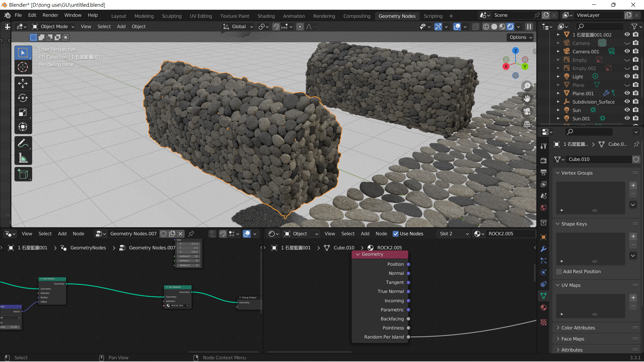Viewport: 644px width, 362px height.
Task: Hide Camera.001 in the viewport
Action: coord(627,51)
